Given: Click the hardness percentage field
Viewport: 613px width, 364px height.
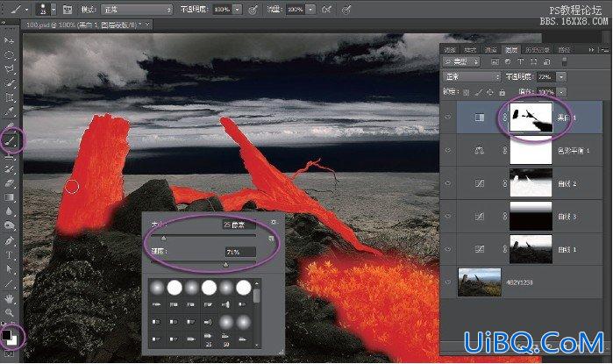Looking at the screenshot, I should coord(240,253).
